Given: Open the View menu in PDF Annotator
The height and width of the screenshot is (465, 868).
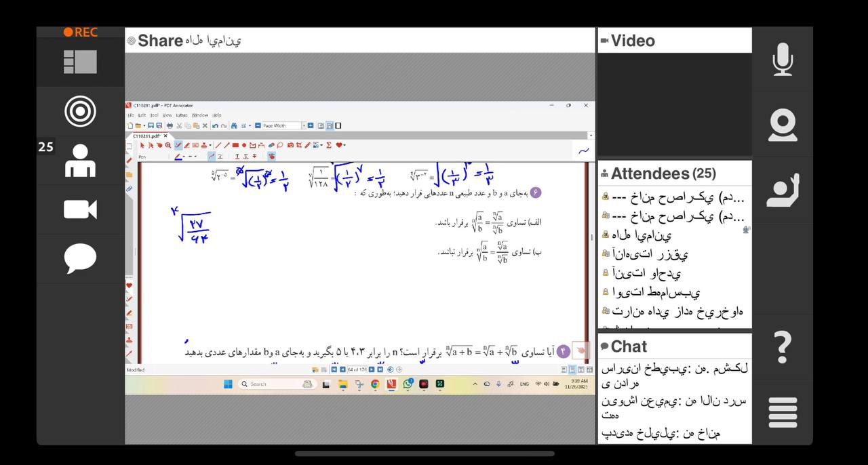Looking at the screenshot, I should [167, 115].
